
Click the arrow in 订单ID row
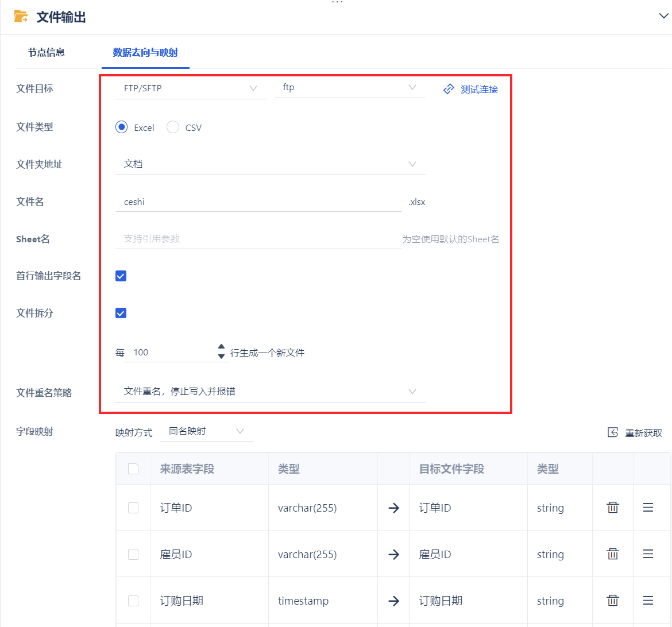393,508
